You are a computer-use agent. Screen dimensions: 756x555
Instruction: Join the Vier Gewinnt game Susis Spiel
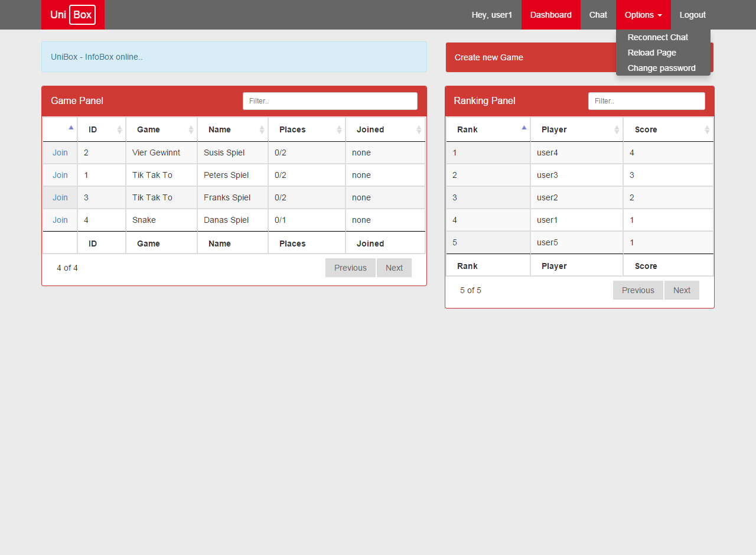tap(60, 152)
